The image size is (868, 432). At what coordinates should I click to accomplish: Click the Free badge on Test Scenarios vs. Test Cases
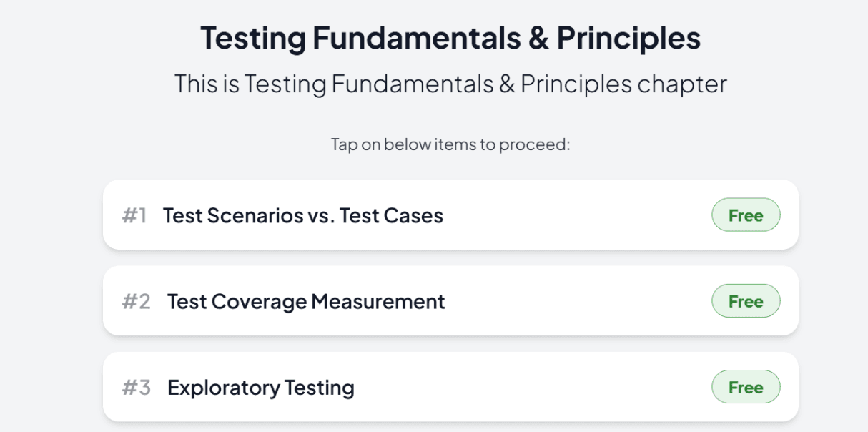746,215
